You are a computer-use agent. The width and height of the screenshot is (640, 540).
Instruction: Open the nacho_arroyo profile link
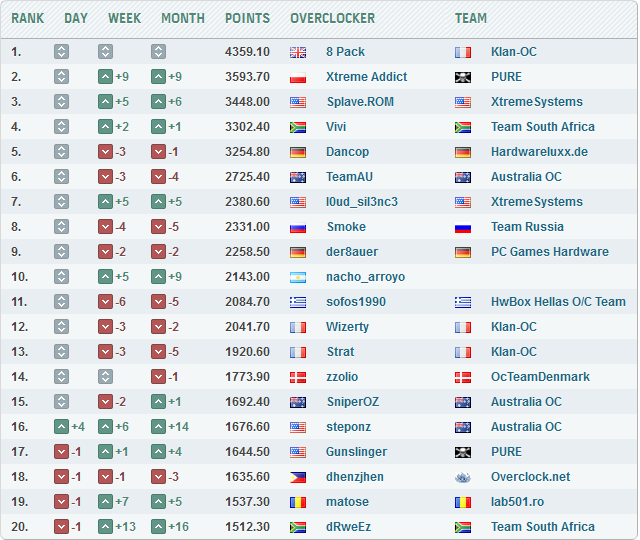[x=365, y=277]
